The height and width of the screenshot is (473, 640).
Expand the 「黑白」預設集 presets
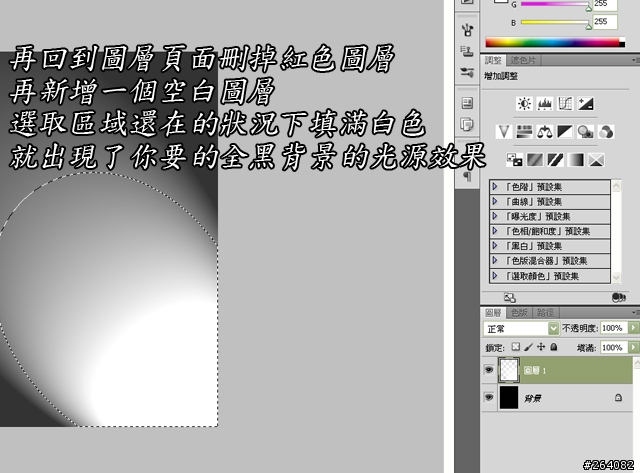(x=495, y=246)
